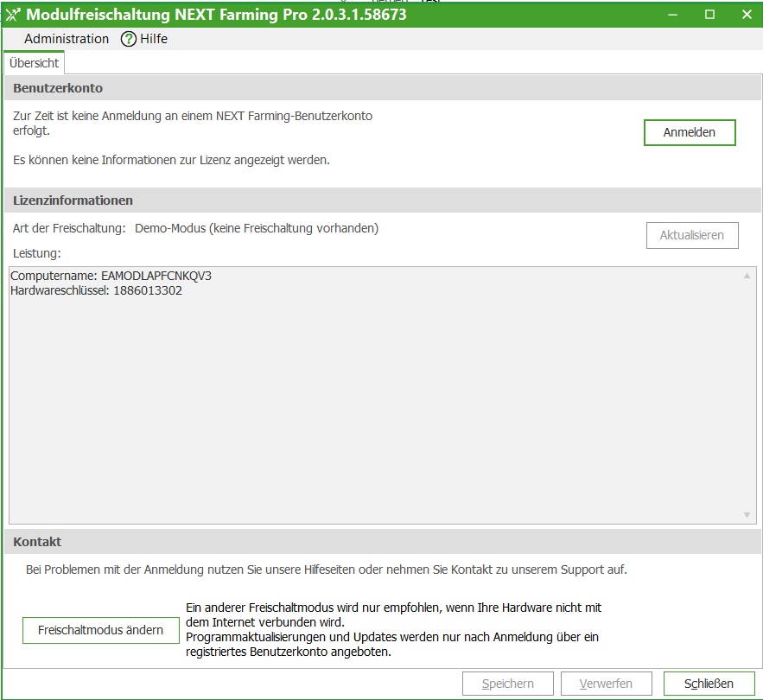Select the Übersicht tab
The width and height of the screenshot is (763, 700).
[x=34, y=63]
